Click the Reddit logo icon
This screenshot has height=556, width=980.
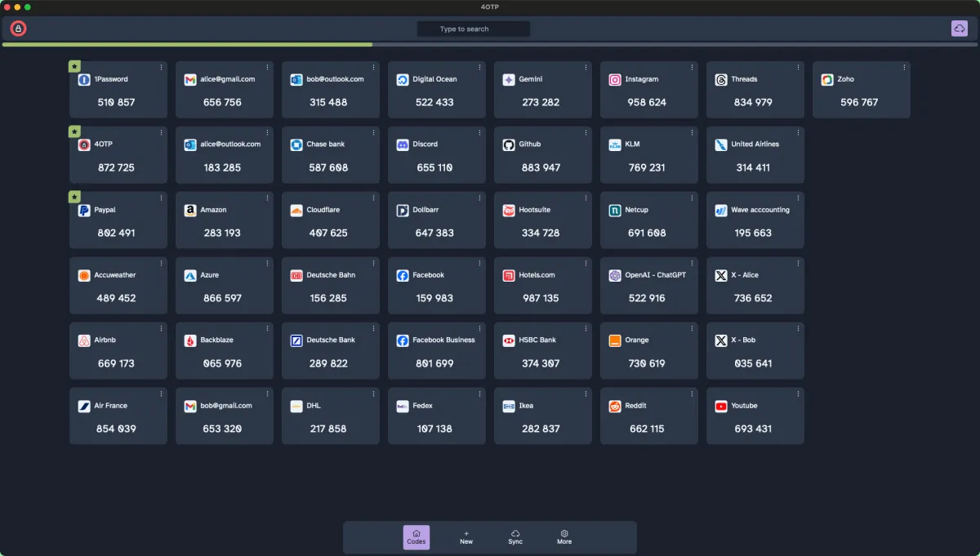(615, 406)
